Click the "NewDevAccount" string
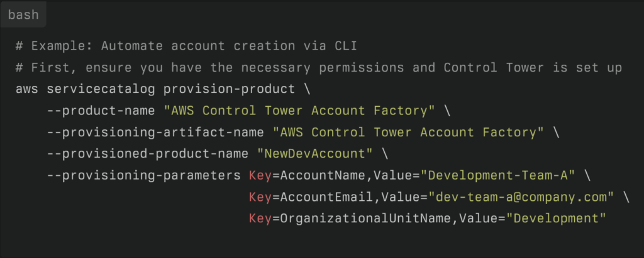The width and height of the screenshot is (644, 258). (315, 154)
